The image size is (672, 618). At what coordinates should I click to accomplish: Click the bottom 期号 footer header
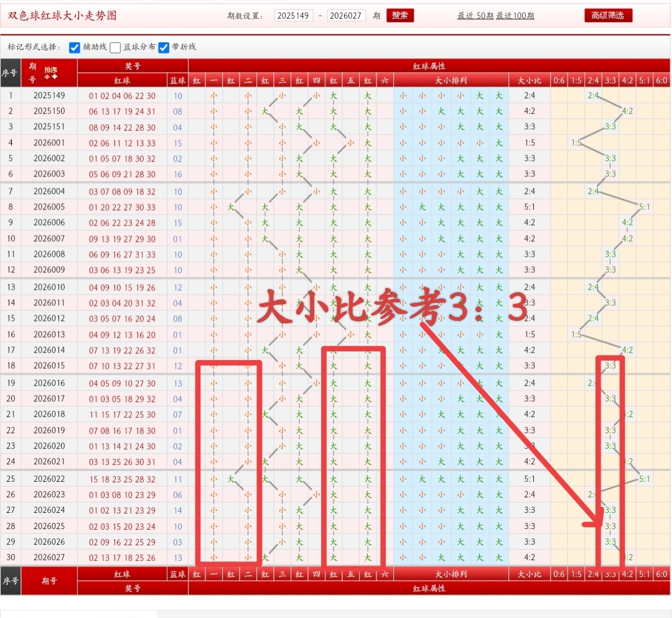[49, 581]
